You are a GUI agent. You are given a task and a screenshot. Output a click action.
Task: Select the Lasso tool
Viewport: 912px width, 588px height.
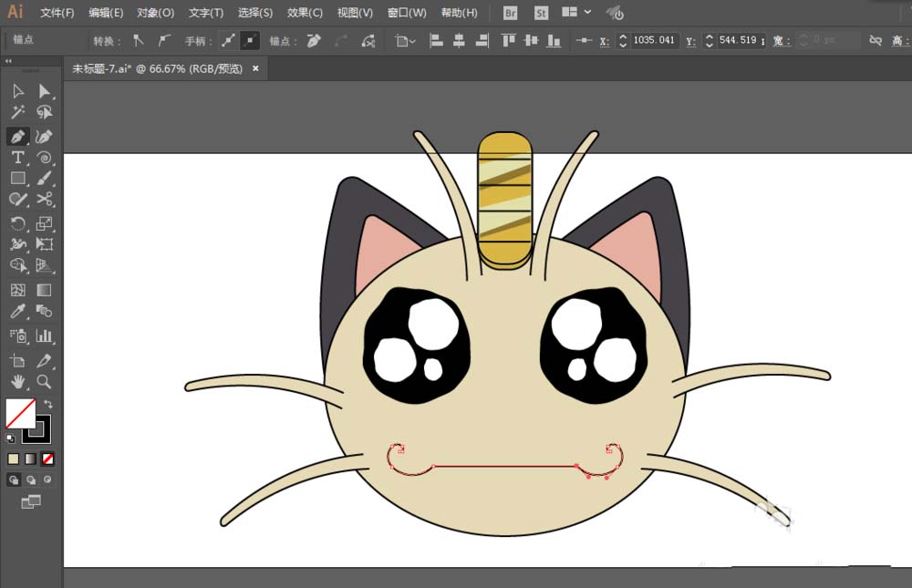[44, 112]
